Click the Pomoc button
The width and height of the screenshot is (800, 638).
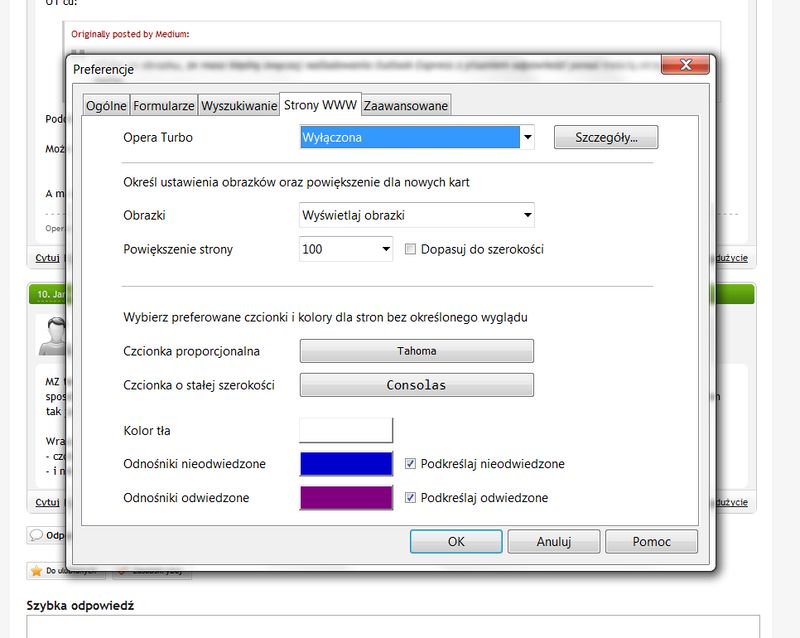(651, 541)
